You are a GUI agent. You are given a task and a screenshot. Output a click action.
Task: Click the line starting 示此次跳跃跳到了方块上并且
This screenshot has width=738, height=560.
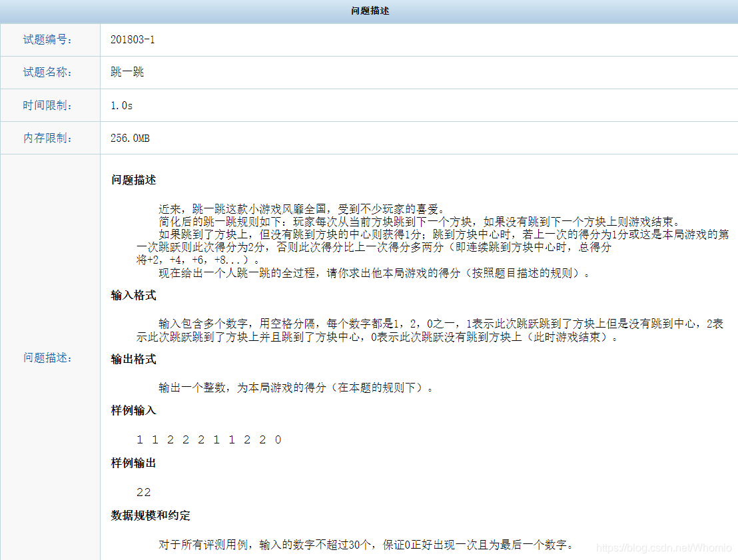coord(377,337)
